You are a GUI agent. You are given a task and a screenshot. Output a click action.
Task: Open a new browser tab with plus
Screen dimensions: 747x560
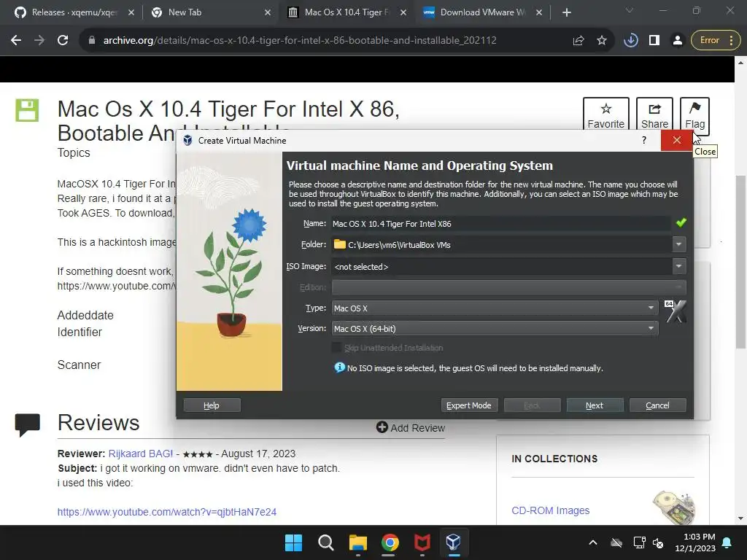pyautogui.click(x=566, y=12)
